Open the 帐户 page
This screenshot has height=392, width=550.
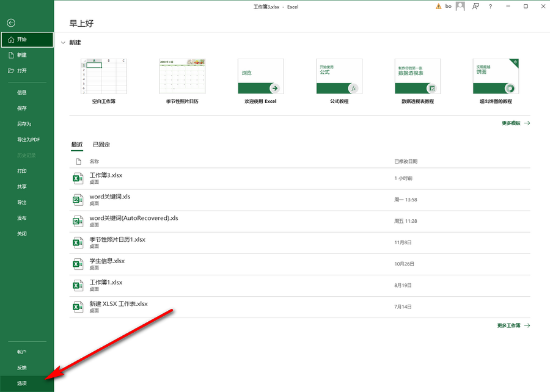coord(21,352)
